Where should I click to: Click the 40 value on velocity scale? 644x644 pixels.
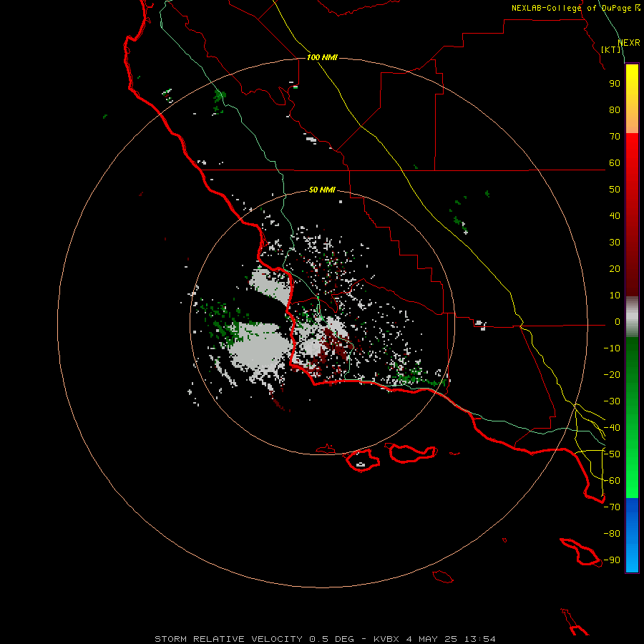615,215
